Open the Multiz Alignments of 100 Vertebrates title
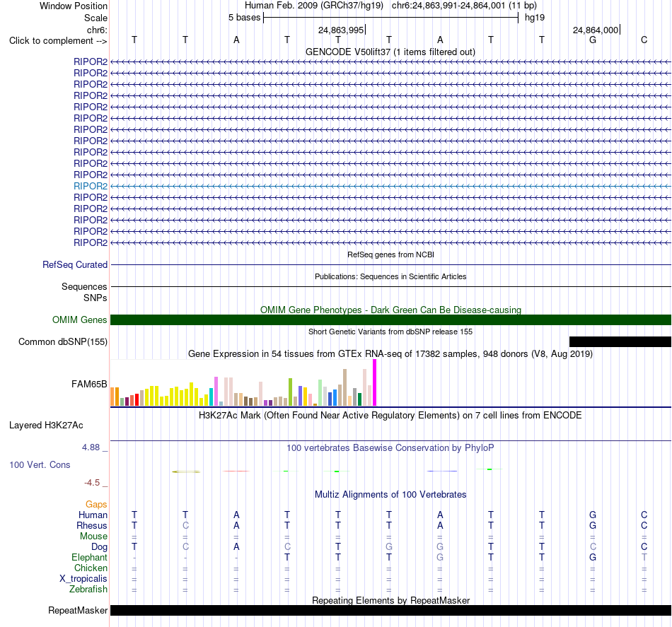 [x=390, y=494]
